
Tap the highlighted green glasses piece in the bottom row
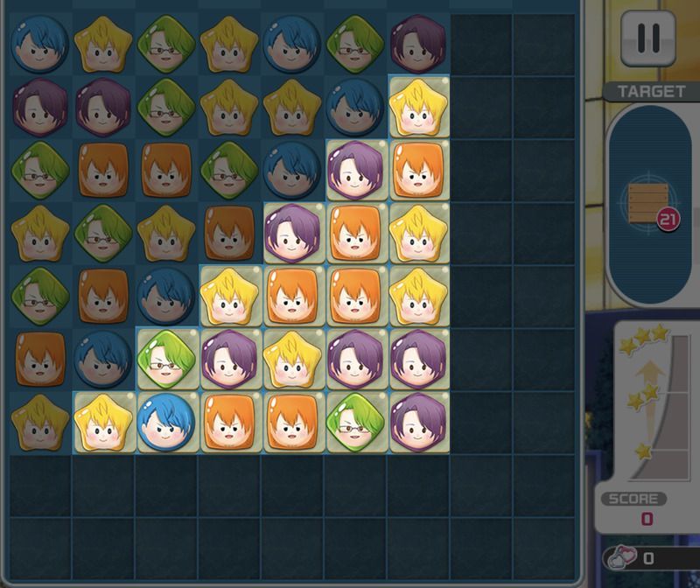[355, 423]
